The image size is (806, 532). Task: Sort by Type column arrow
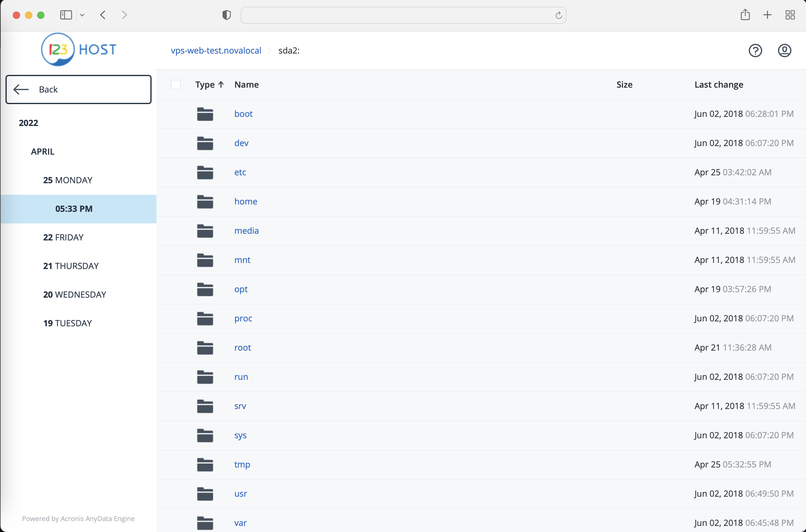221,85
